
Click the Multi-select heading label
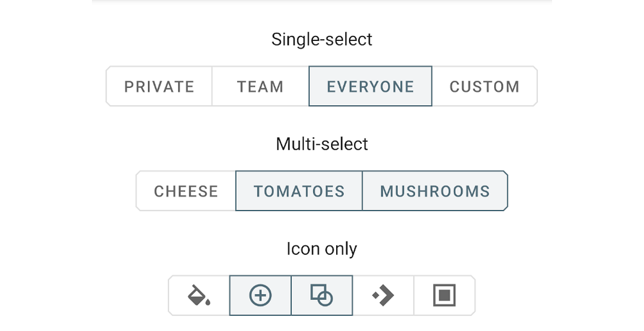(x=322, y=144)
